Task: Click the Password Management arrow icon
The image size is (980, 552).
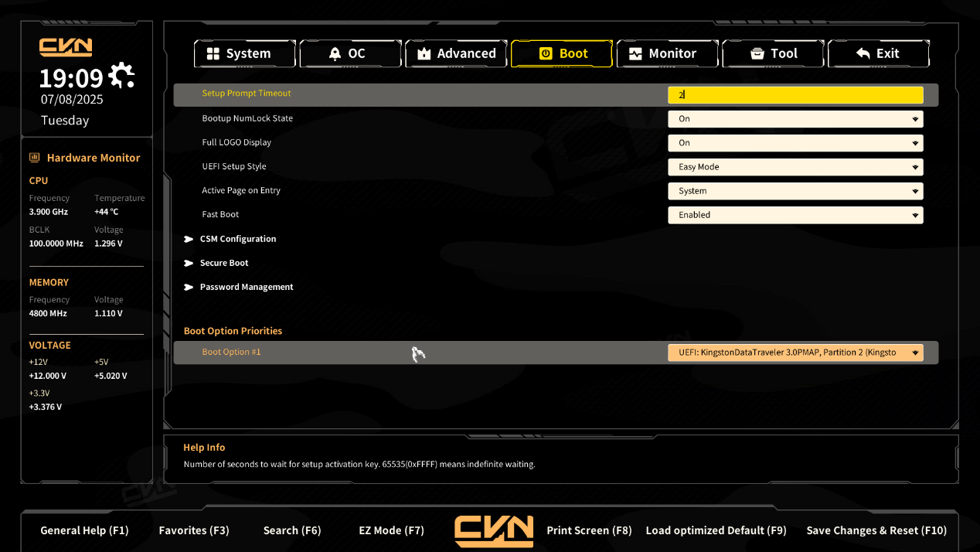Action: pos(189,287)
